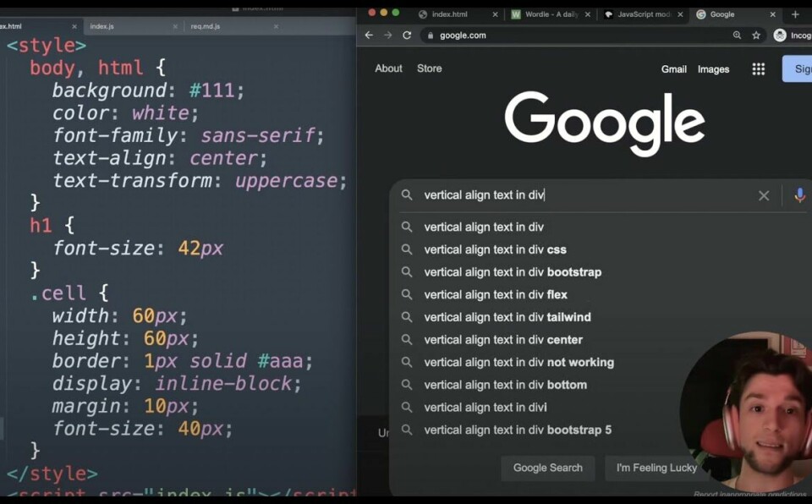Close the Wordle browser tab
This screenshot has height=504, width=812.
(x=588, y=14)
